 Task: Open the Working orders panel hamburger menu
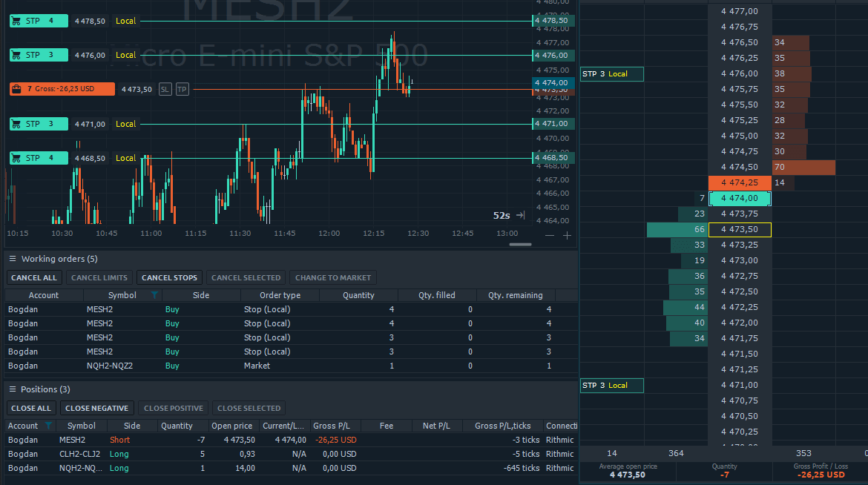pos(12,259)
